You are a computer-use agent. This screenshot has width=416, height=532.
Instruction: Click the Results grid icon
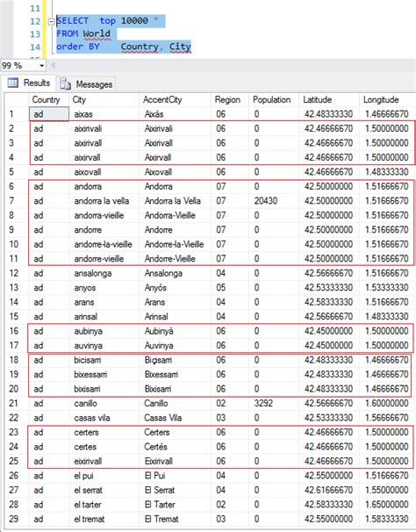pyautogui.click(x=13, y=83)
